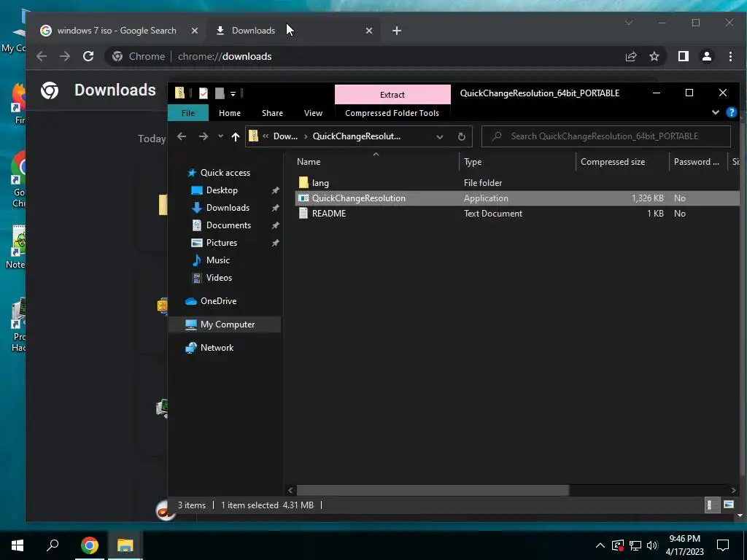747x560 pixels.
Task: Open Customize Quick Access Toolbar dropdown
Action: click(233, 94)
